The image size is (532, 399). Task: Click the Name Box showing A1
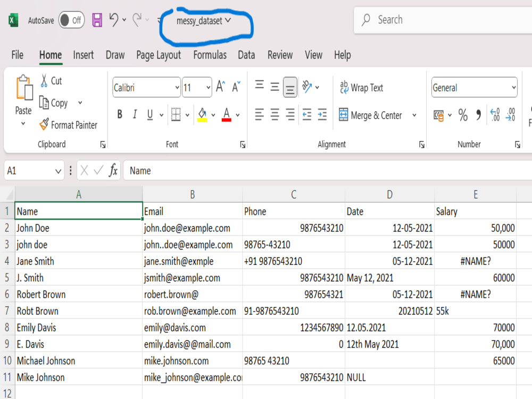(x=34, y=170)
